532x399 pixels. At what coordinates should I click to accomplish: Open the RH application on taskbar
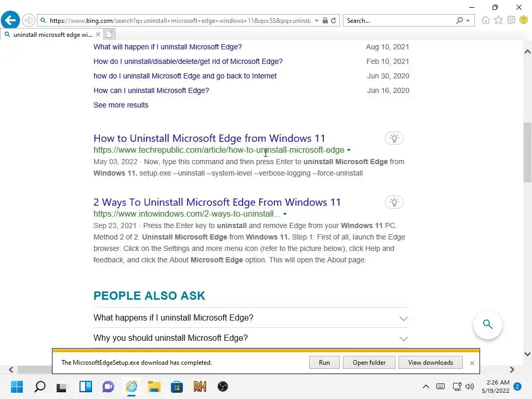200,387
